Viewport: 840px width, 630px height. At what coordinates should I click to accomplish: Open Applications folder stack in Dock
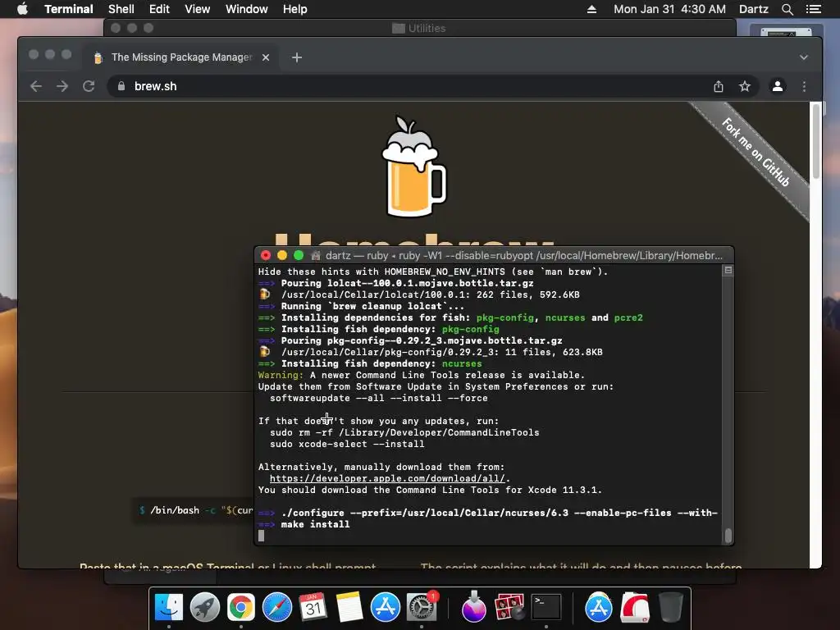click(x=598, y=607)
